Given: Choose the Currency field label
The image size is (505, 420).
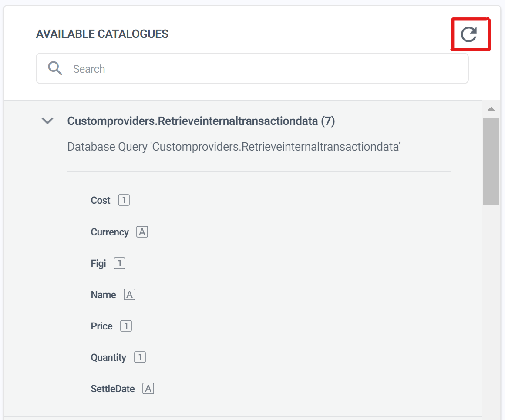Looking at the screenshot, I should pyautogui.click(x=110, y=232).
